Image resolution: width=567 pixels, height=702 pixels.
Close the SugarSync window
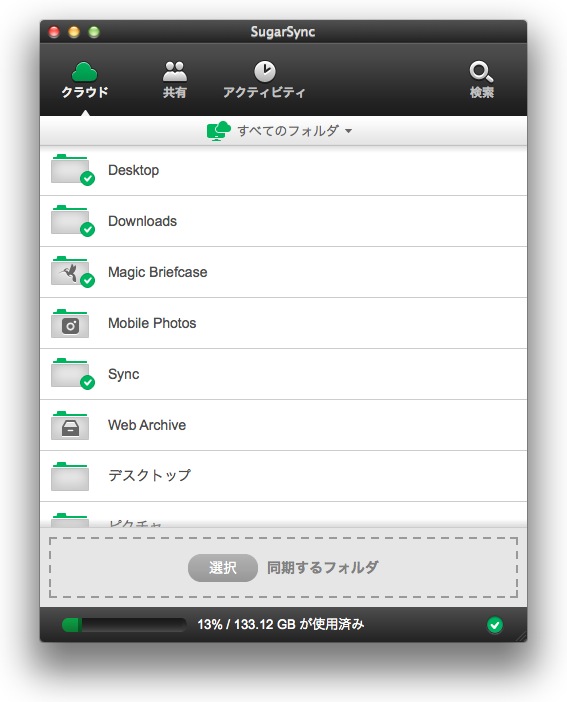[54, 32]
